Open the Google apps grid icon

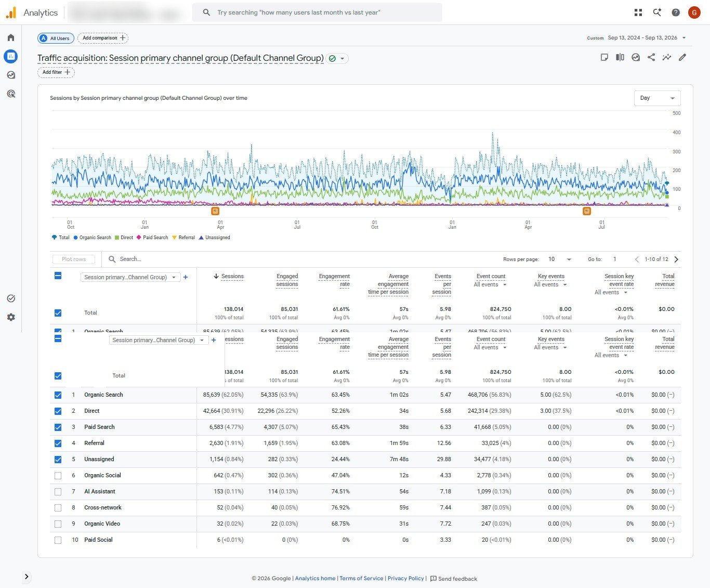[638, 12]
